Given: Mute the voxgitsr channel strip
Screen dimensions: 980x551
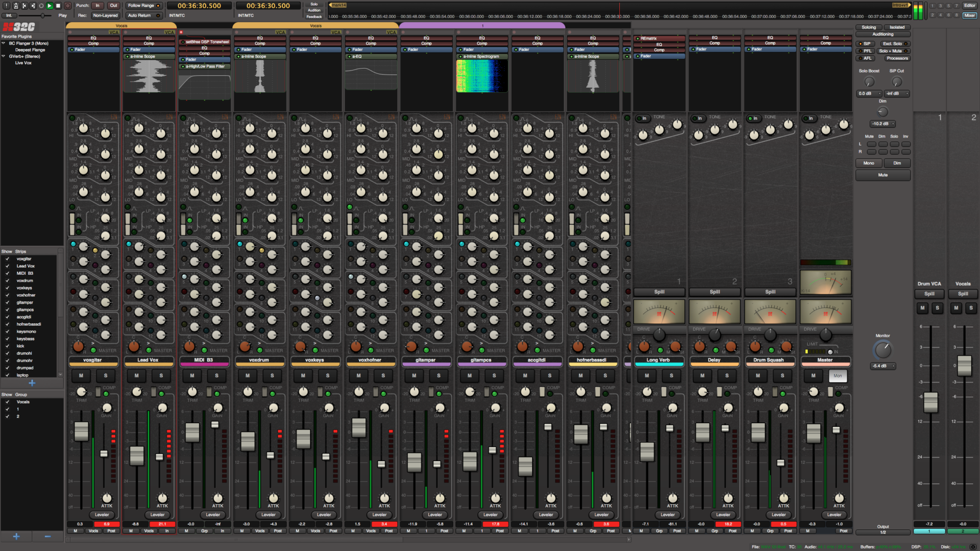Looking at the screenshot, I should point(81,376).
